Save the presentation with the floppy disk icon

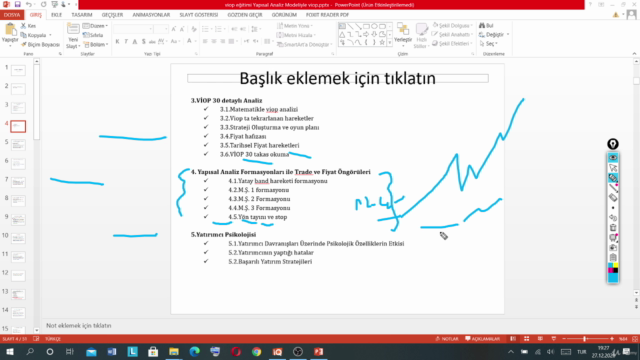(x=18, y=4)
